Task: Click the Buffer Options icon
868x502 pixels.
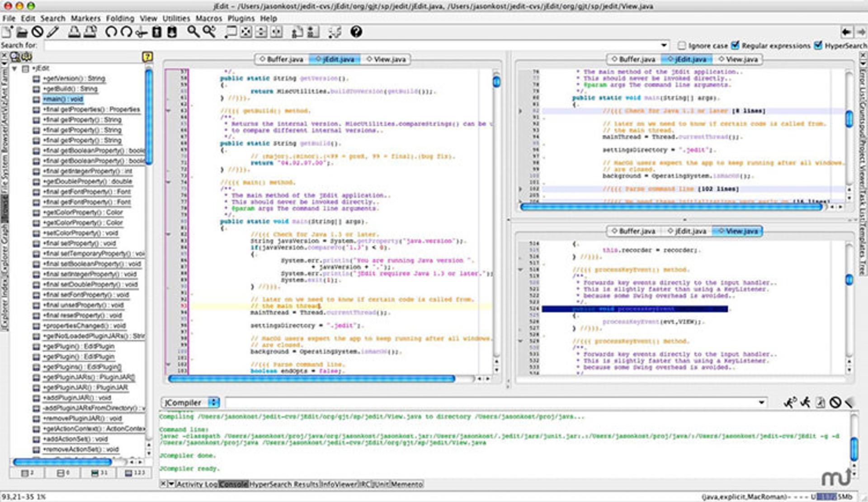Action: click(297, 32)
